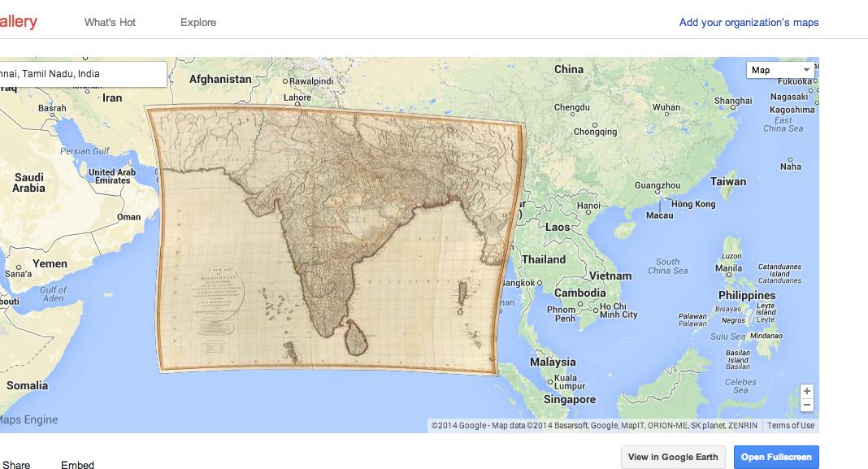This screenshot has width=868, height=469.
Task: Click the Fukuoka city label
Action: coord(795,81)
